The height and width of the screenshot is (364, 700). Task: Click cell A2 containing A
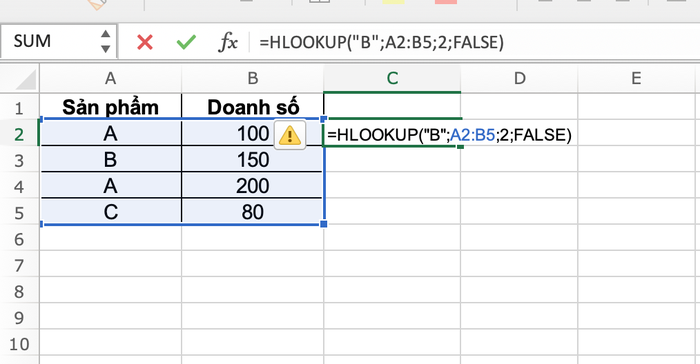[x=110, y=133]
